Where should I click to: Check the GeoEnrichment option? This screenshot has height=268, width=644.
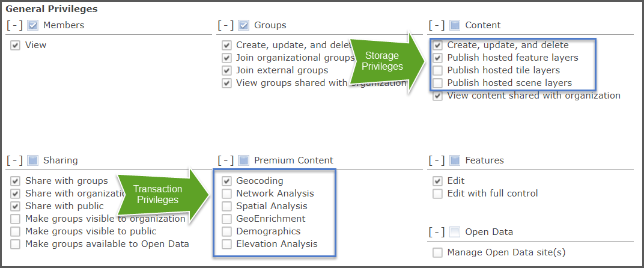tap(226, 219)
